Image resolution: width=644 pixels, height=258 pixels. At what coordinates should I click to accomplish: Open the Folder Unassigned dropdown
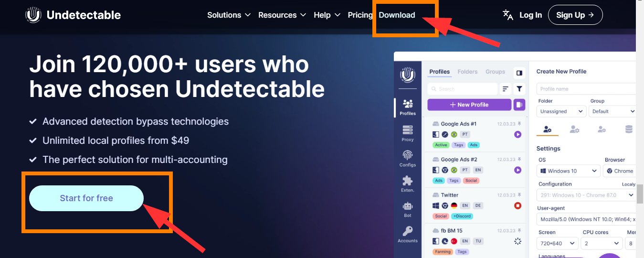pyautogui.click(x=561, y=111)
